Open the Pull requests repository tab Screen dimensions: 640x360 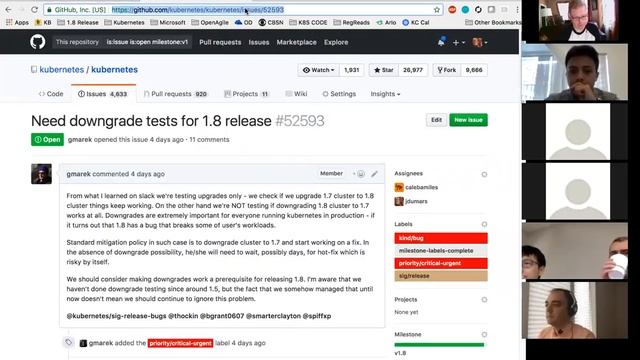175,94
